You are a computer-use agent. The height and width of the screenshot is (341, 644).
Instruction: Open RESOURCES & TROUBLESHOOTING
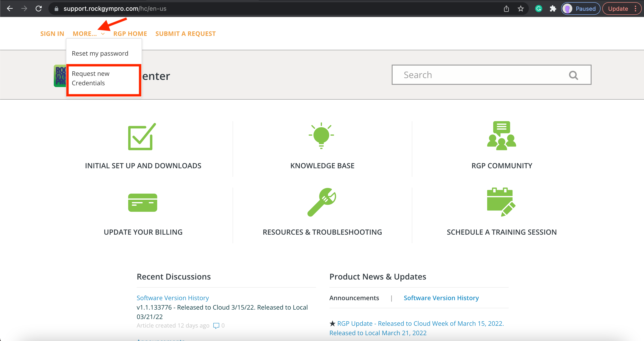click(322, 232)
